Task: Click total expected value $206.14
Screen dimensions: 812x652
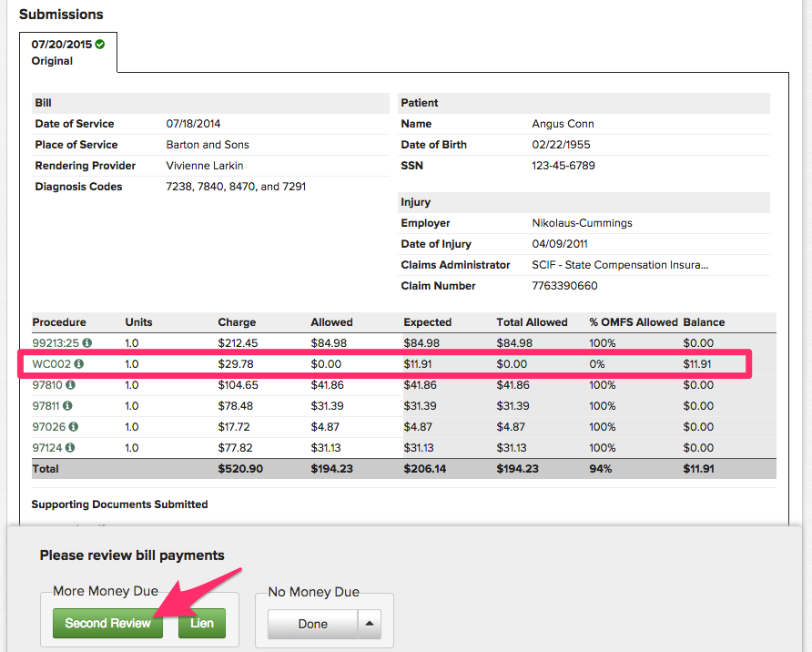Action: coord(424,469)
